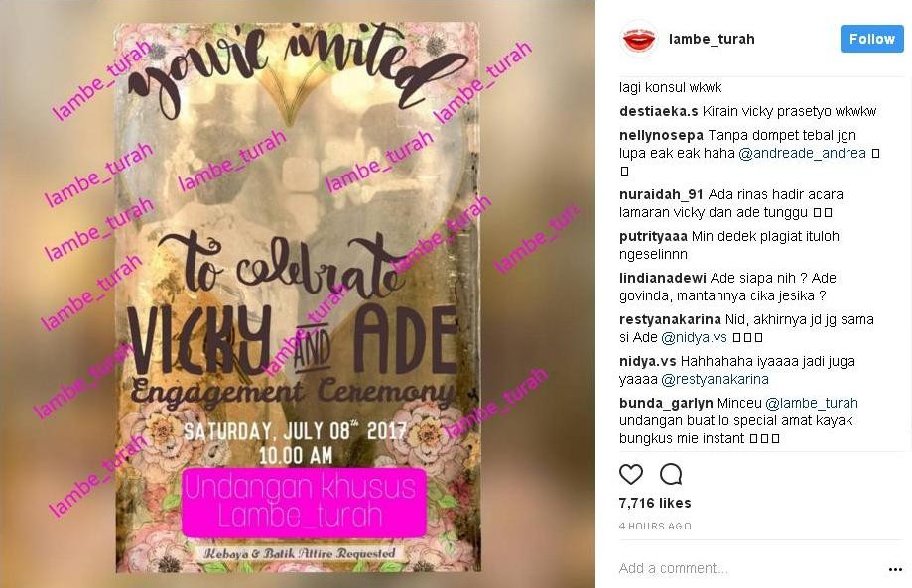Click the @lambe_turah mention in comment
Screen dimensions: 912x588
click(812, 404)
